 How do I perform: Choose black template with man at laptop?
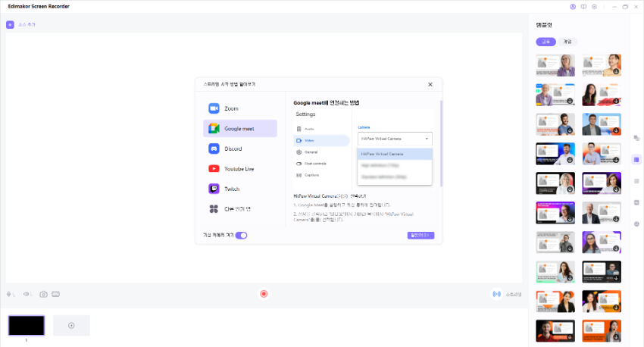click(602, 272)
